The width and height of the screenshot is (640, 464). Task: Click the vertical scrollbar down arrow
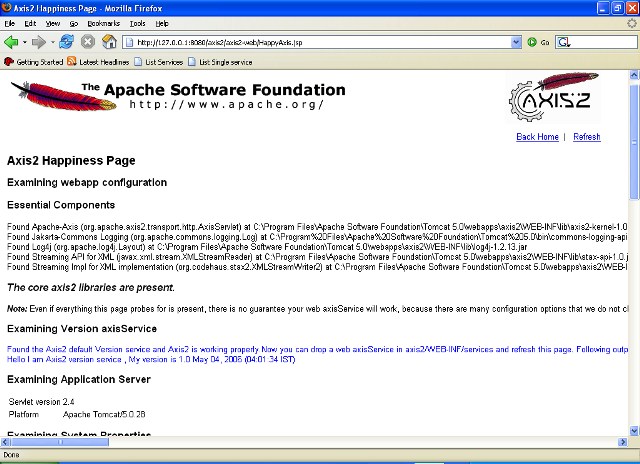[x=634, y=431]
